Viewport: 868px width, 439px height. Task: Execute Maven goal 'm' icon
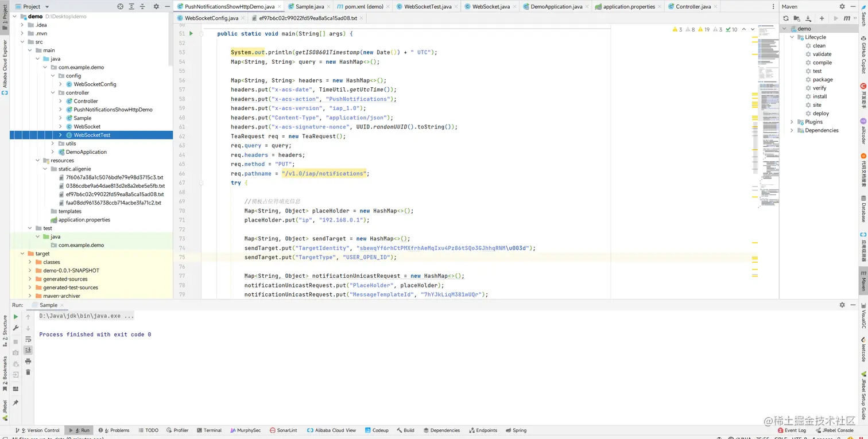point(846,18)
